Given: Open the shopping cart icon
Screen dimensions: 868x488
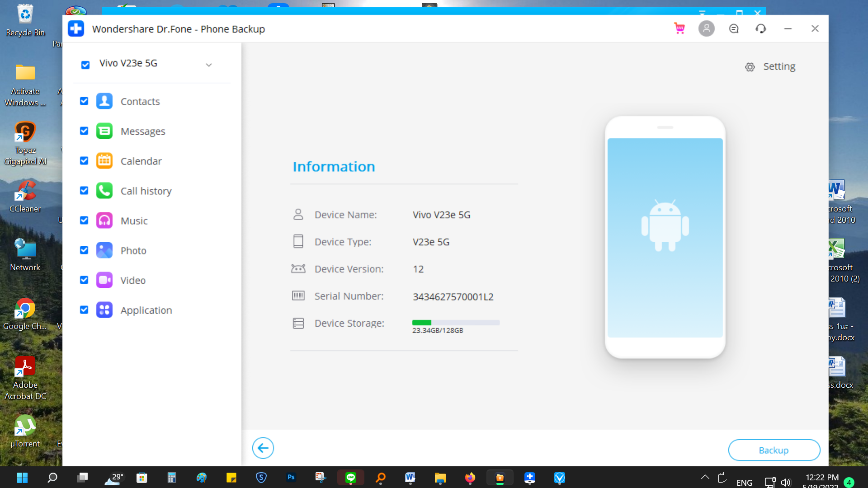Looking at the screenshot, I should point(679,28).
